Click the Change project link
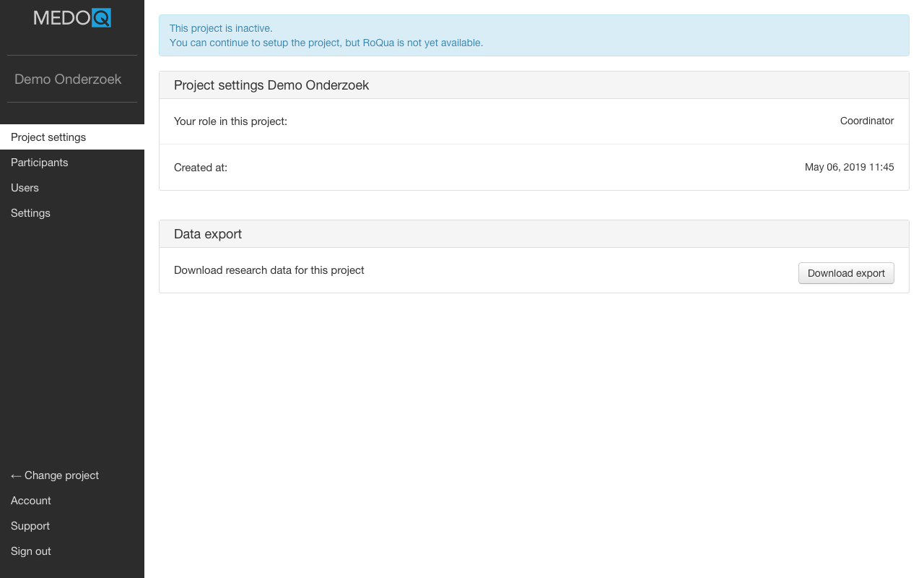Screen dimensions: 924x578 55,475
